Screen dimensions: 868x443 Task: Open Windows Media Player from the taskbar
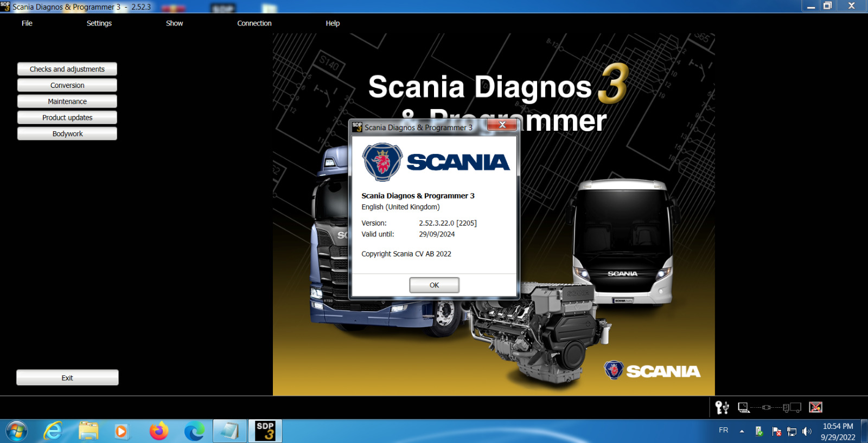click(x=121, y=432)
